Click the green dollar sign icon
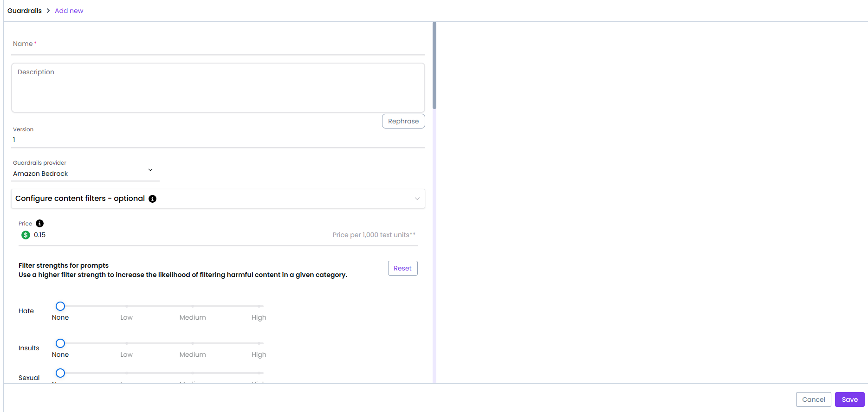This screenshot has height=412, width=868. coord(26,235)
